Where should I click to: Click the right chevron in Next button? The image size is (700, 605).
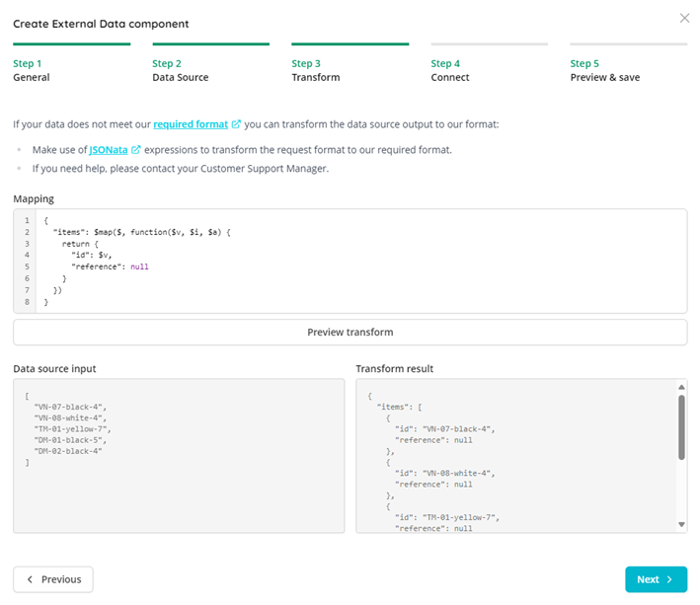click(x=669, y=579)
